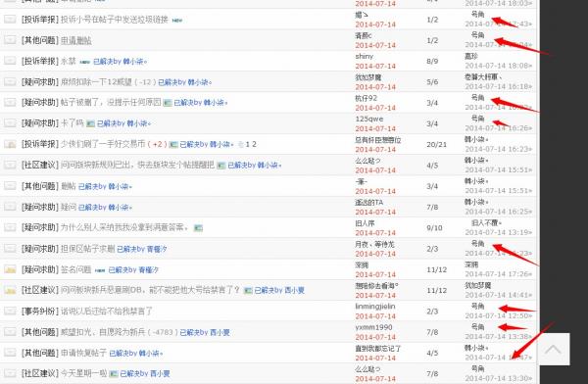Click the image icon in the 今天星期一啦 row

tap(114, 373)
